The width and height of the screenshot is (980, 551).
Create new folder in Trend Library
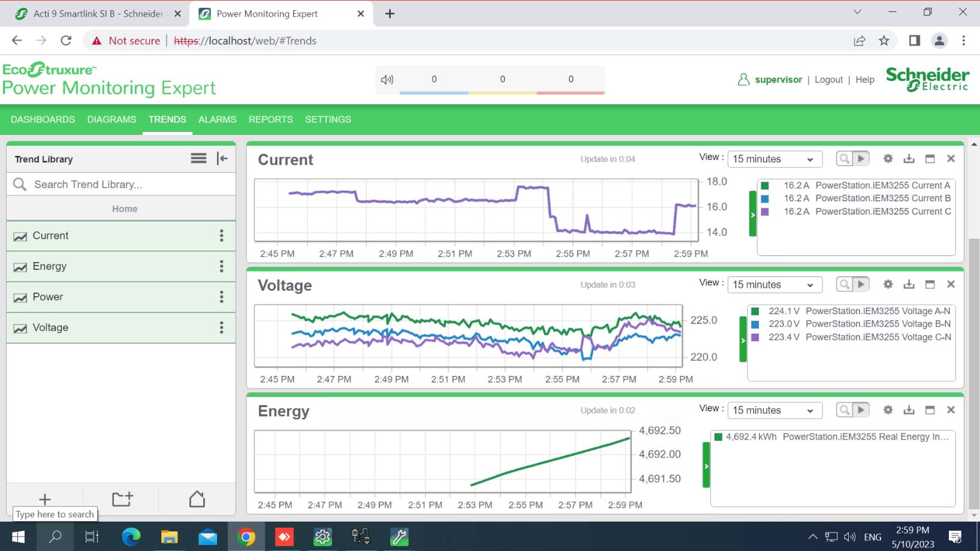click(x=122, y=499)
